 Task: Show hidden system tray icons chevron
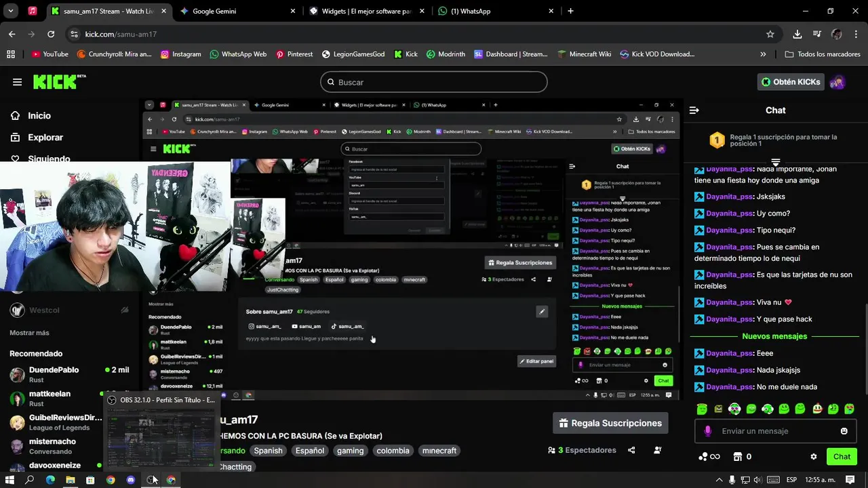719,480
